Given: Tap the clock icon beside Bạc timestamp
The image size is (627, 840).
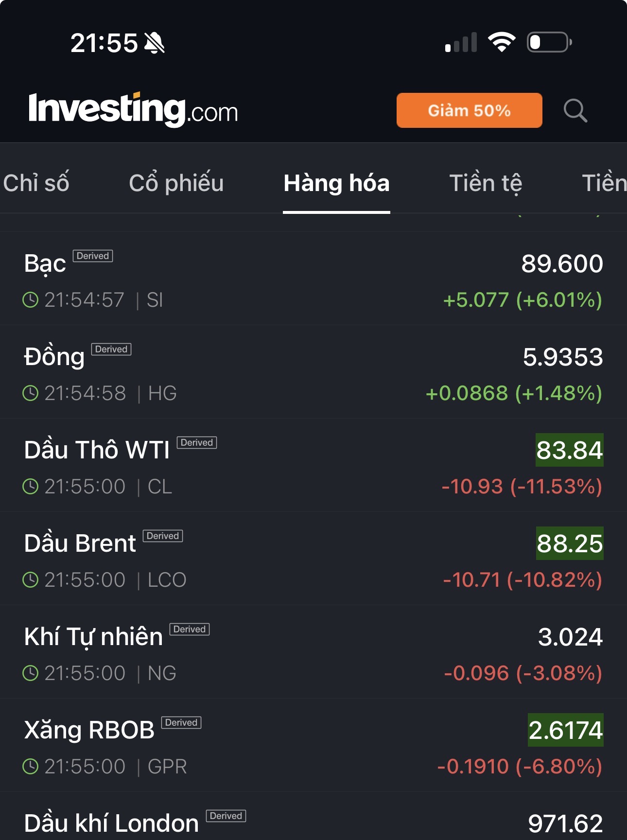Looking at the screenshot, I should point(31,300).
